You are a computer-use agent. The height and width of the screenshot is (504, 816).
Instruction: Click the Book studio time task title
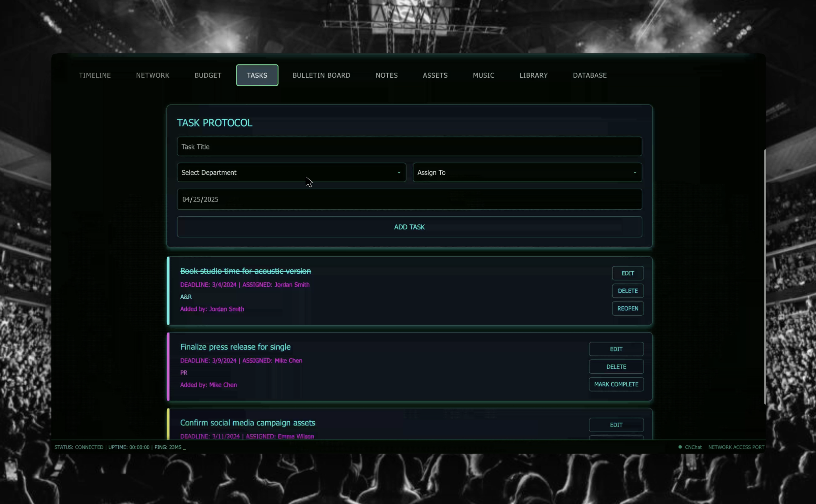coord(245,271)
